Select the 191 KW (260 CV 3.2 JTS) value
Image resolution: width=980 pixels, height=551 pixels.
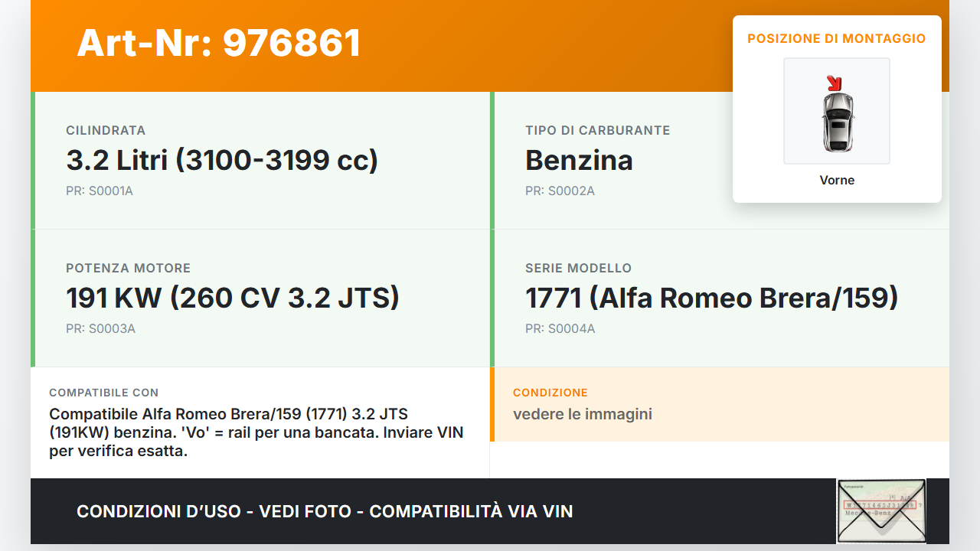click(233, 298)
